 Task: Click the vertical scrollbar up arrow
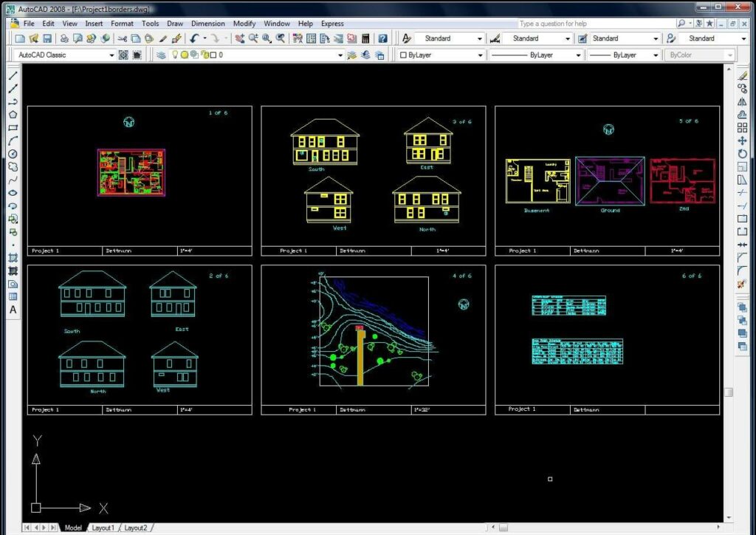click(x=729, y=69)
